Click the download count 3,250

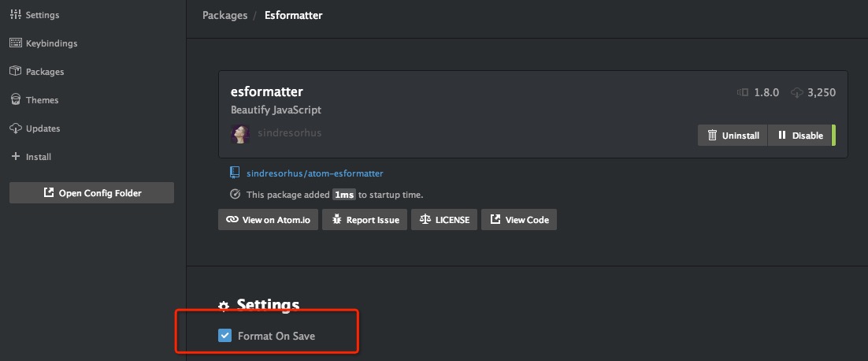(x=822, y=92)
